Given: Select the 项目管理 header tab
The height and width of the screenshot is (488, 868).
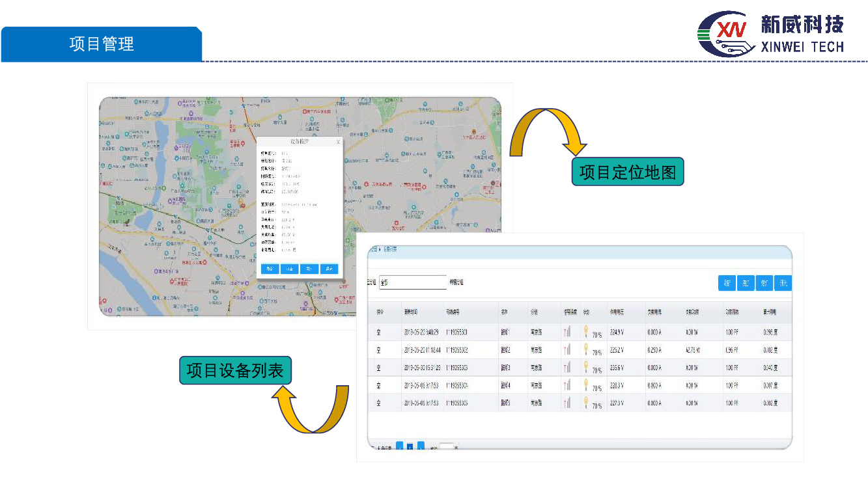Looking at the screenshot, I should [x=102, y=44].
